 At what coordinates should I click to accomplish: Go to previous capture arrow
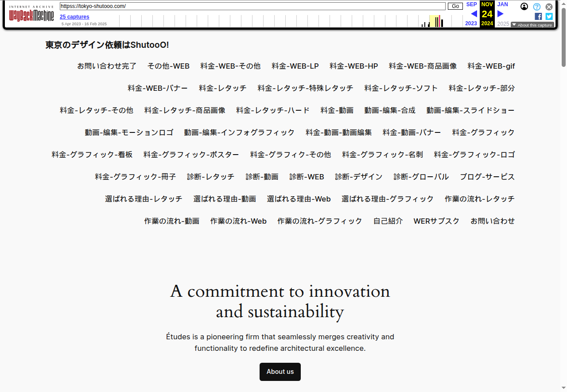[474, 14]
